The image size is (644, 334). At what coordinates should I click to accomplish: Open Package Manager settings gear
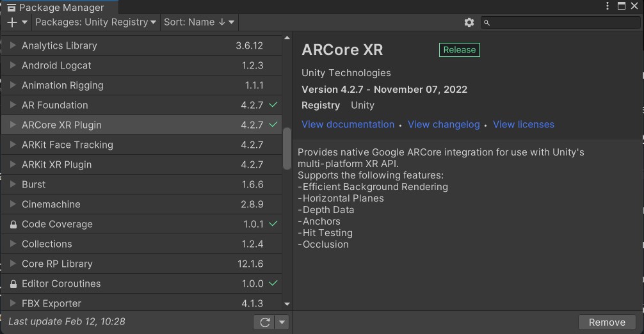(469, 22)
